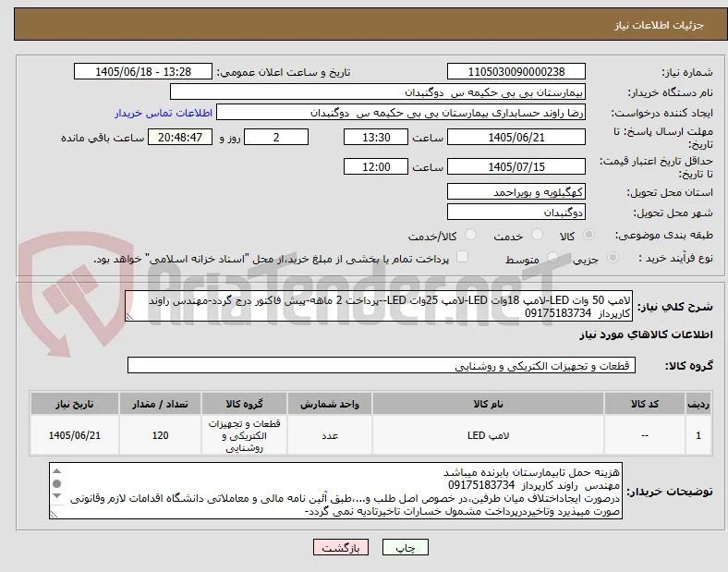Viewport: 728px width, 572px height.
Task: Select the خدمت radio button
Action: (x=537, y=235)
